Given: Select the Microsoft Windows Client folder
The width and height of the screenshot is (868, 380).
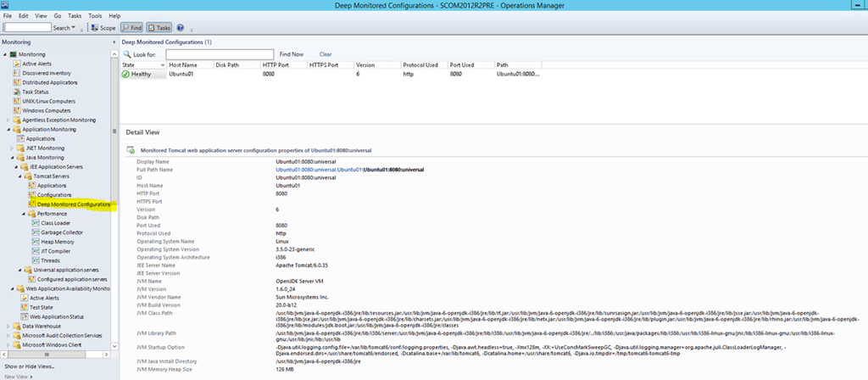Looking at the screenshot, I should tap(51, 344).
